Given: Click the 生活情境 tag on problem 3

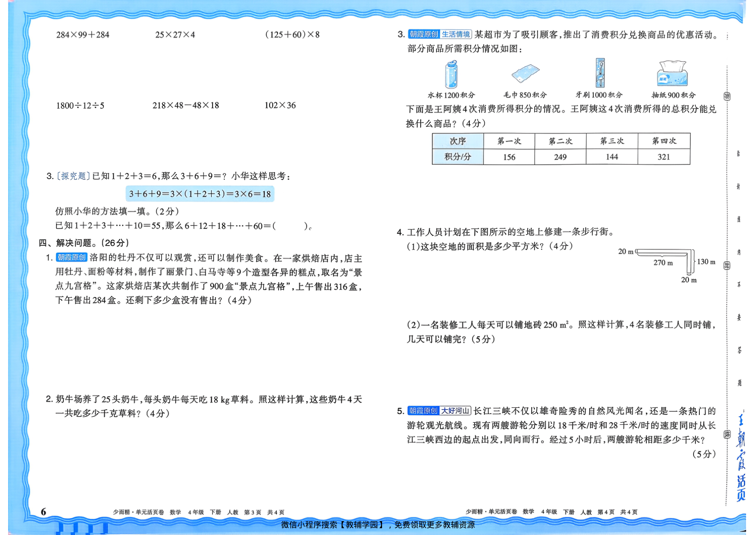Looking at the screenshot, I should coord(455,34).
